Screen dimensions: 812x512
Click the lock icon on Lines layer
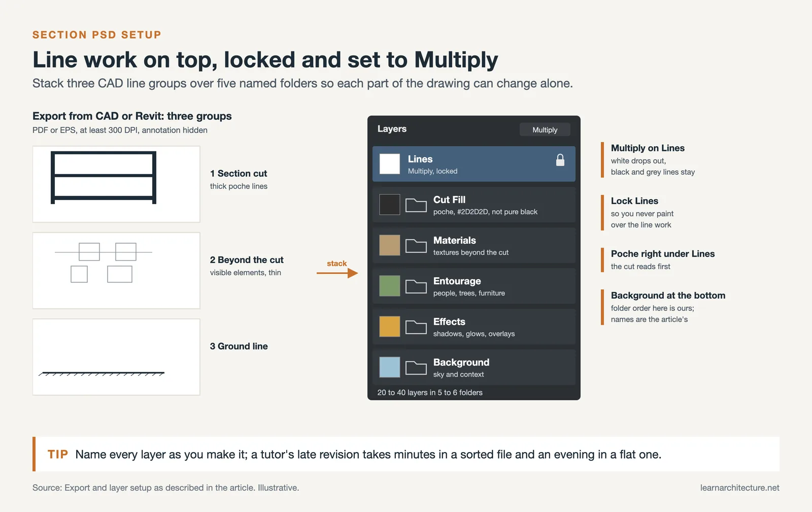pyautogui.click(x=560, y=160)
